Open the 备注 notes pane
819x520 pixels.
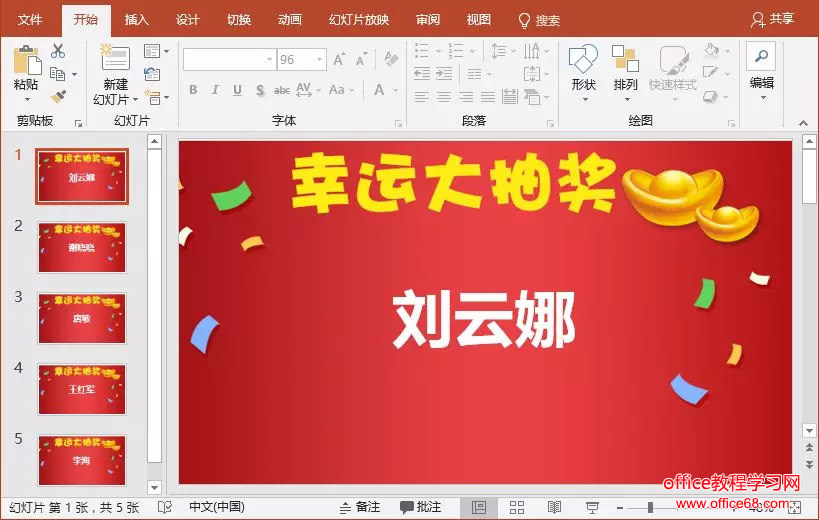pyautogui.click(x=360, y=507)
